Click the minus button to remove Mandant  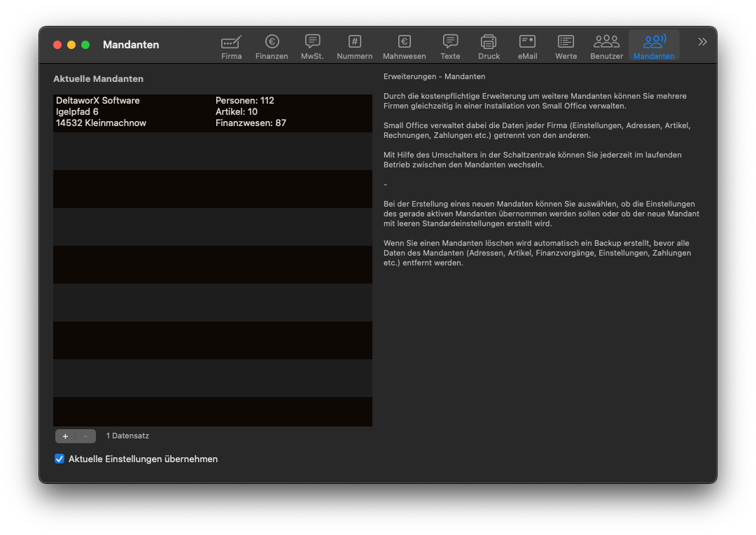click(x=85, y=436)
